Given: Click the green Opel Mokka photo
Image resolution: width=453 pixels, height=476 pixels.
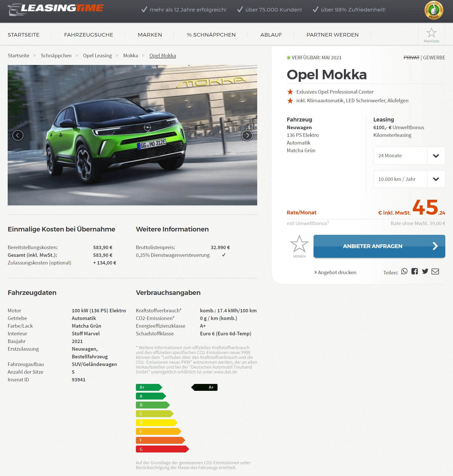Looking at the screenshot, I should click(132, 135).
